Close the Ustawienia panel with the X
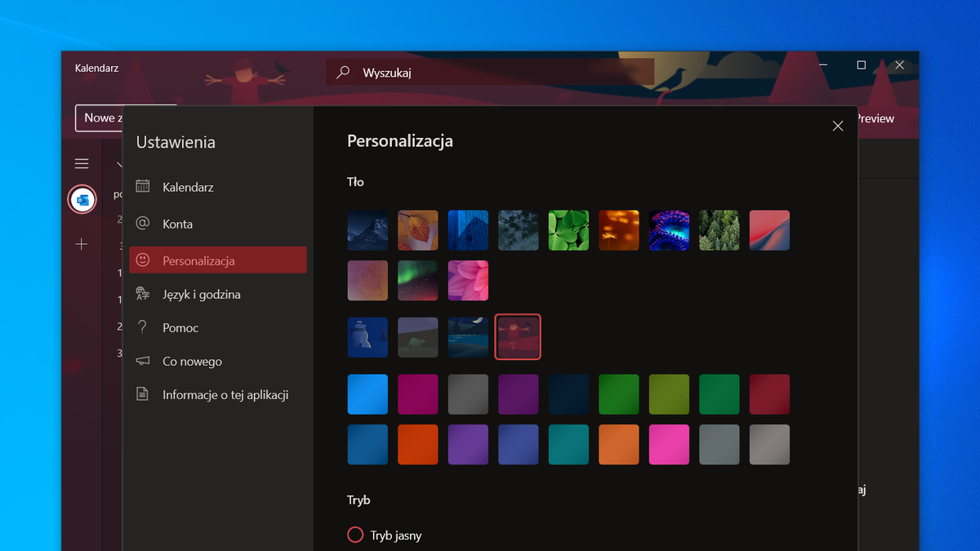Screen dimensions: 980x551 (837, 126)
